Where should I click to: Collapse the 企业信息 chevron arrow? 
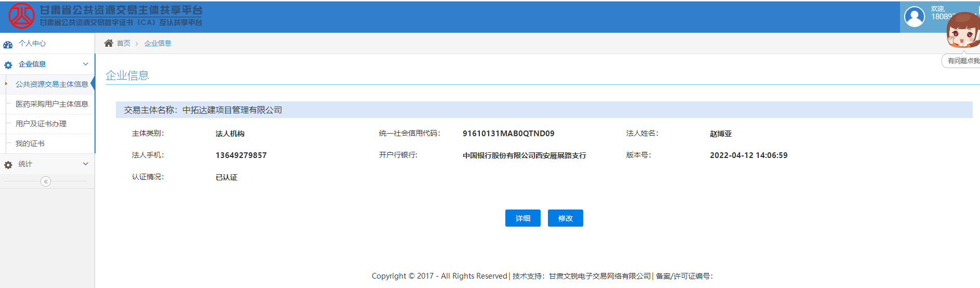[86, 64]
